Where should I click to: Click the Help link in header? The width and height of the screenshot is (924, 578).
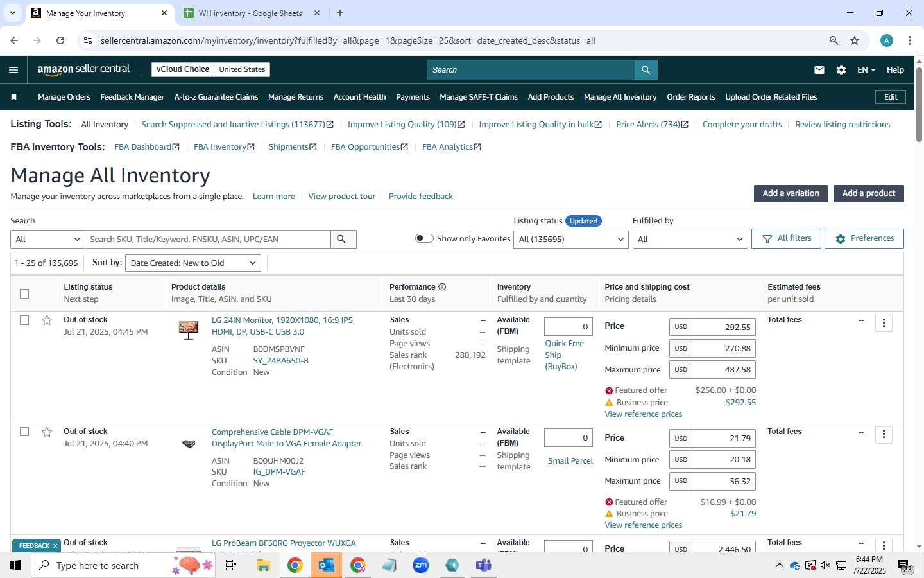pos(895,70)
